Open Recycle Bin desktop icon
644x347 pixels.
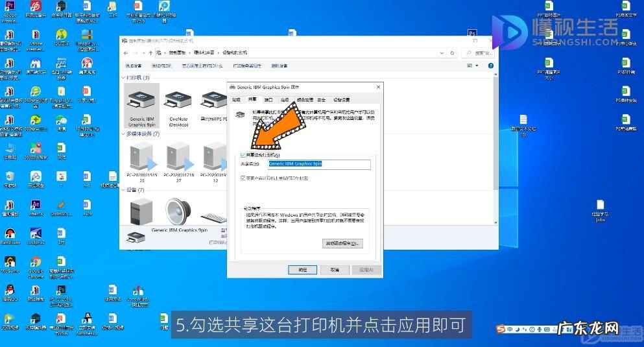pyautogui.click(x=10, y=180)
